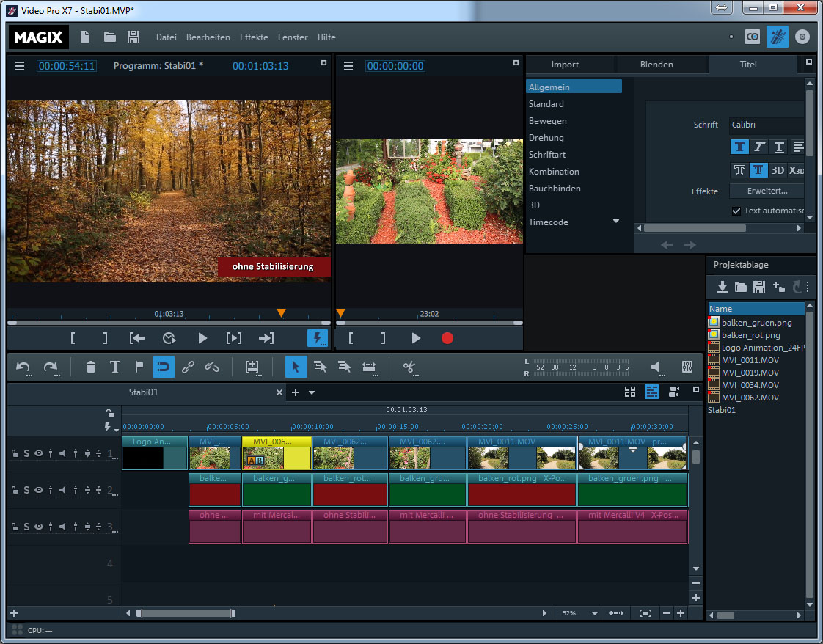This screenshot has height=644, width=823.
Task: Toggle track 2 visibility eye icon
Action: point(39,490)
